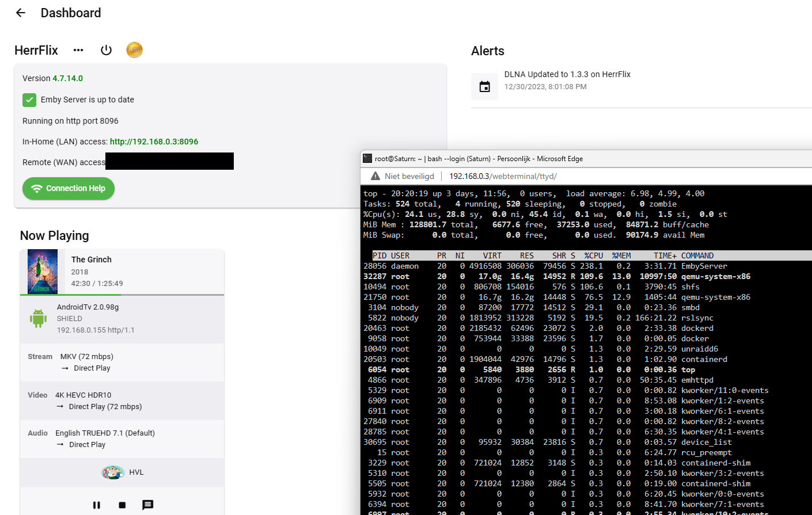Click The Grinch playback progress bar
The image size is (812, 515).
122,295
